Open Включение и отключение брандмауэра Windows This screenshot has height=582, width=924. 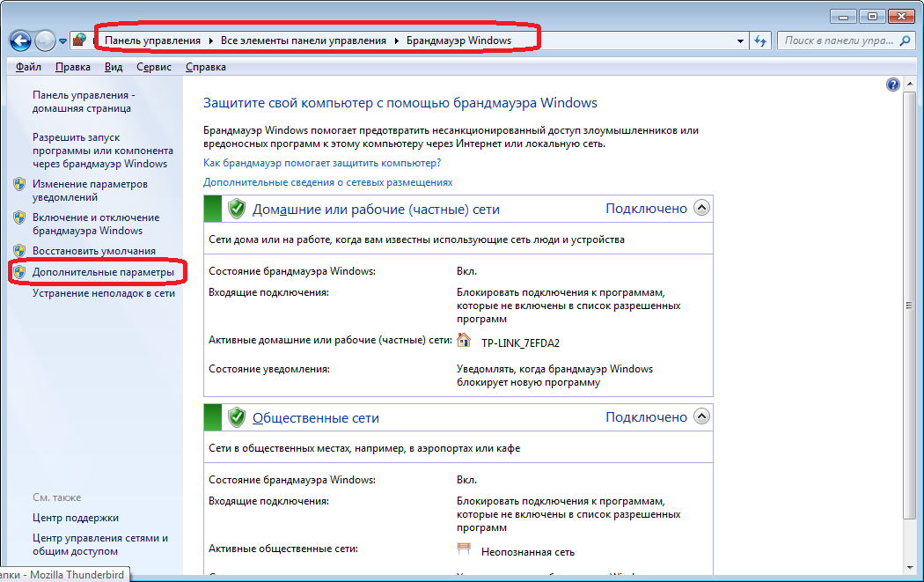tap(96, 224)
